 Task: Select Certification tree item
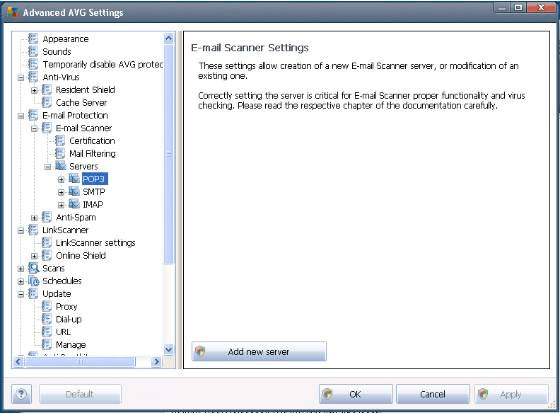coord(92,141)
